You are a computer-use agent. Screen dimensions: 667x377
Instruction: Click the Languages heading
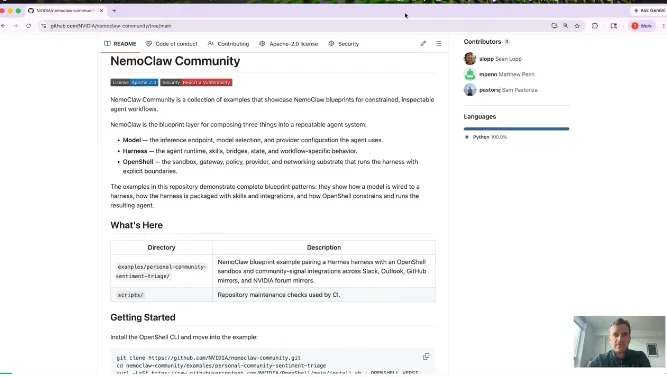tap(480, 117)
